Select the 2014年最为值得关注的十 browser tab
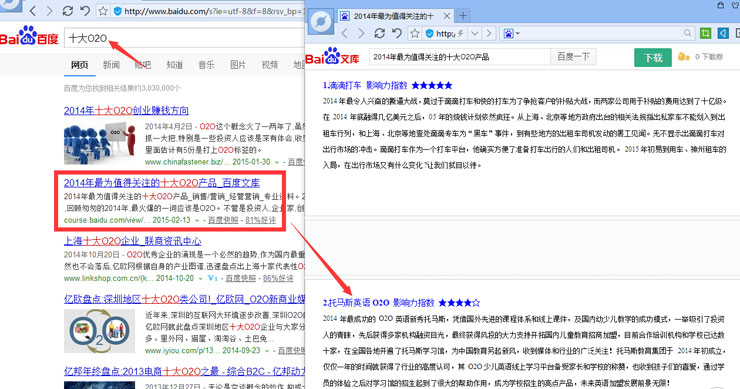 [395, 16]
